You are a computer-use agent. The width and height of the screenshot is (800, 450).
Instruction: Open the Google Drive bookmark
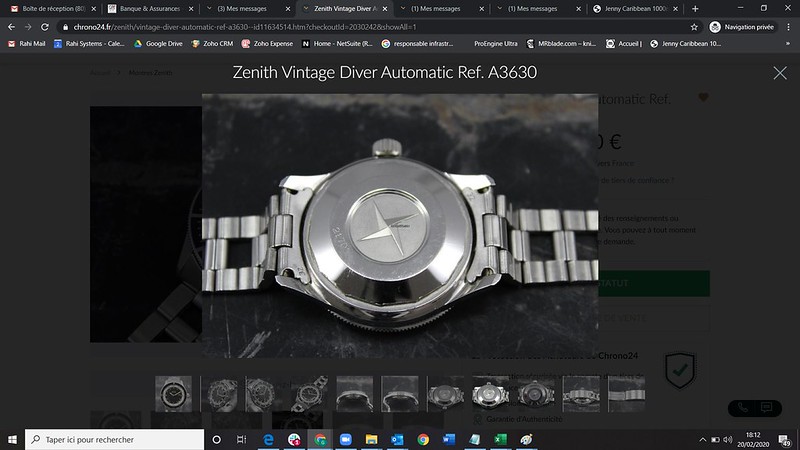tap(158, 44)
